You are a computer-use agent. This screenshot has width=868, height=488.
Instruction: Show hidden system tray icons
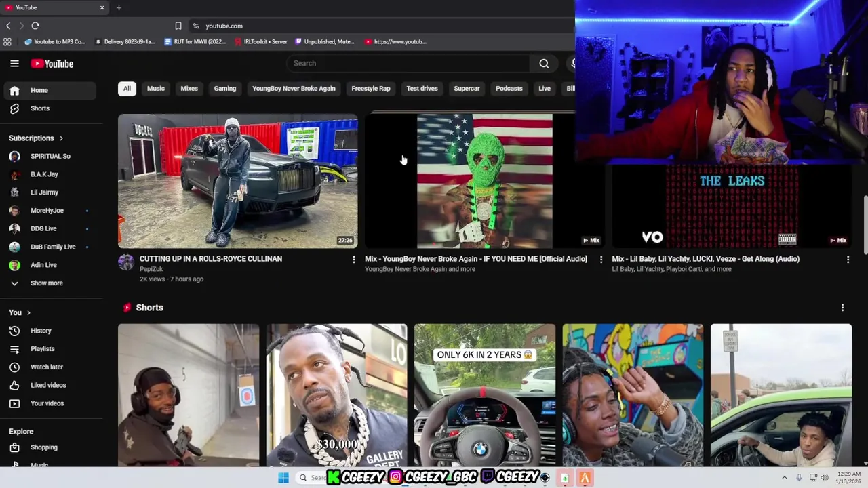tap(785, 478)
